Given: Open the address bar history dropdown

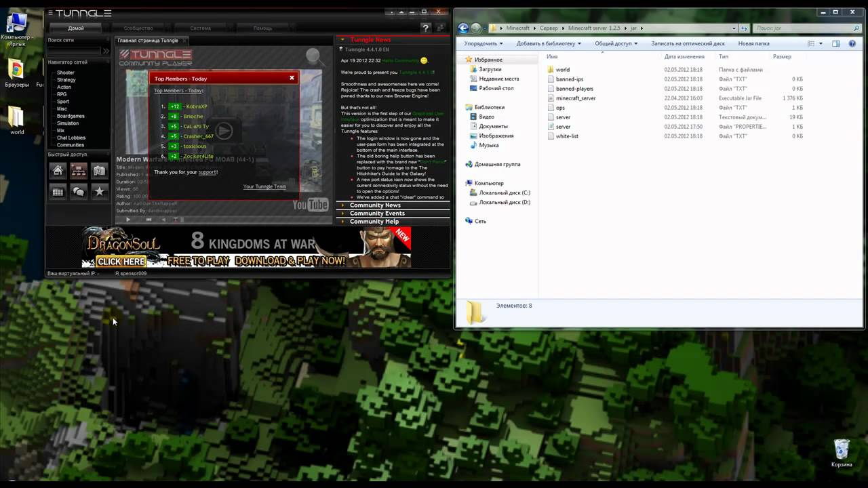Looking at the screenshot, I should 734,28.
